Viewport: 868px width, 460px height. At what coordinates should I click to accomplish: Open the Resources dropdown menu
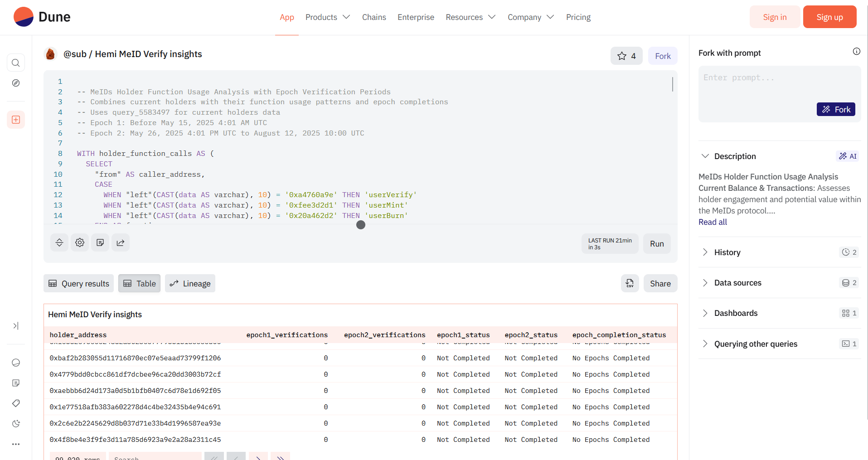pos(470,17)
